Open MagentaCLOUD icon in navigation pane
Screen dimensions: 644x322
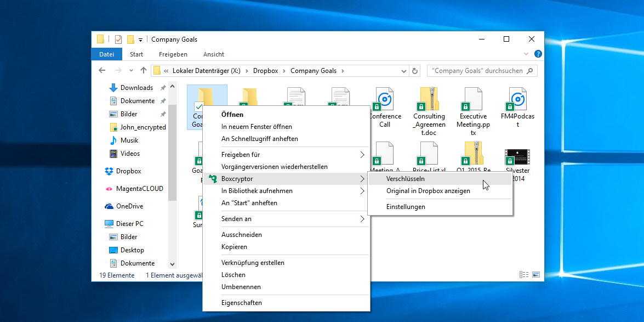point(109,189)
